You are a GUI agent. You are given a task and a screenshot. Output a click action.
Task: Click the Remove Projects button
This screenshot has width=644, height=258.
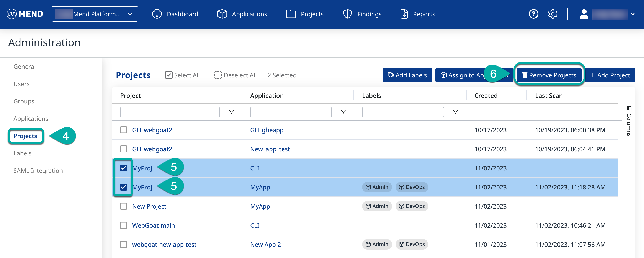pos(549,75)
